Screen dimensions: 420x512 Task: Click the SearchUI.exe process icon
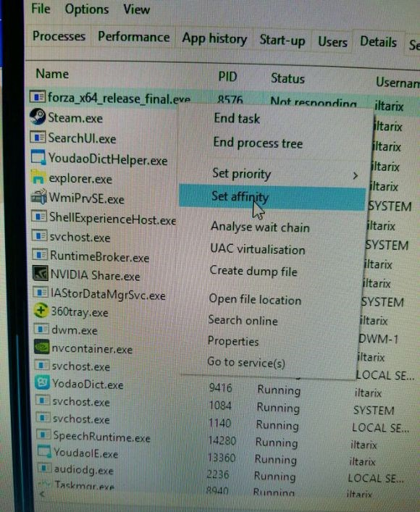pyautogui.click(x=38, y=137)
